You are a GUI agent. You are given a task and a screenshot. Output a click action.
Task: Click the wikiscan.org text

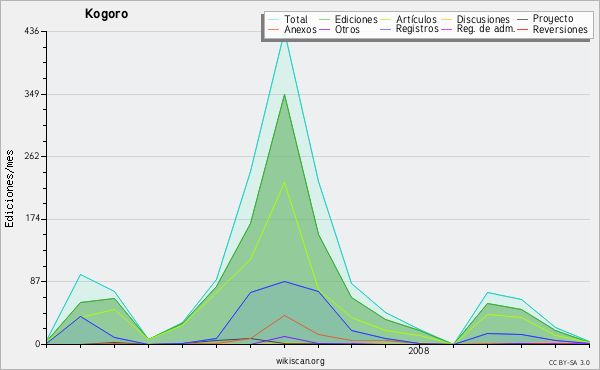(300, 361)
